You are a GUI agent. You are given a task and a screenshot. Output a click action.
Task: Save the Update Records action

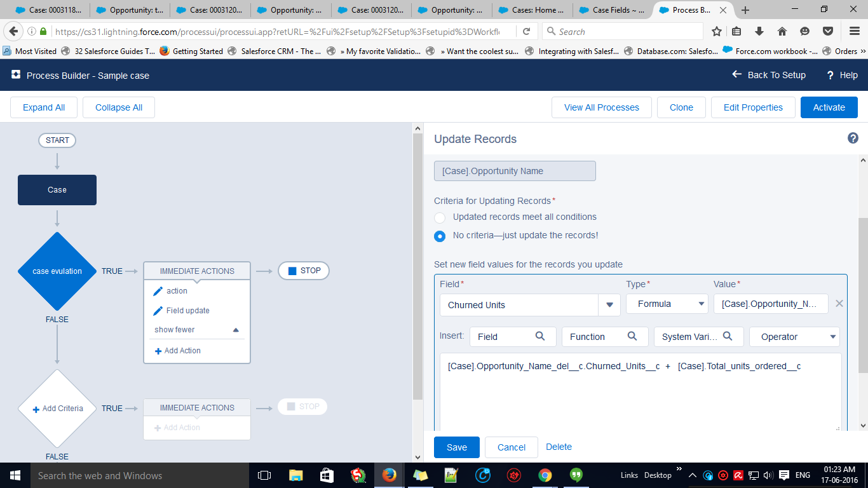[x=457, y=447]
